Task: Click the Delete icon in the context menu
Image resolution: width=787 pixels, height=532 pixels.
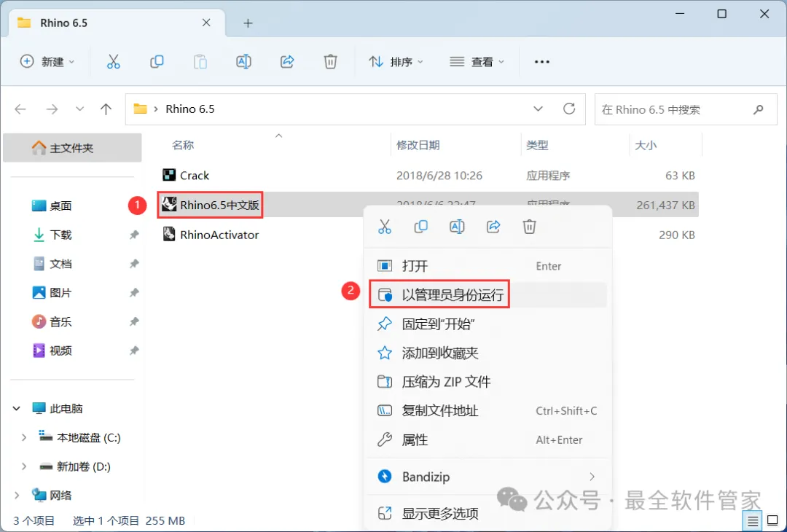Action: coord(530,227)
